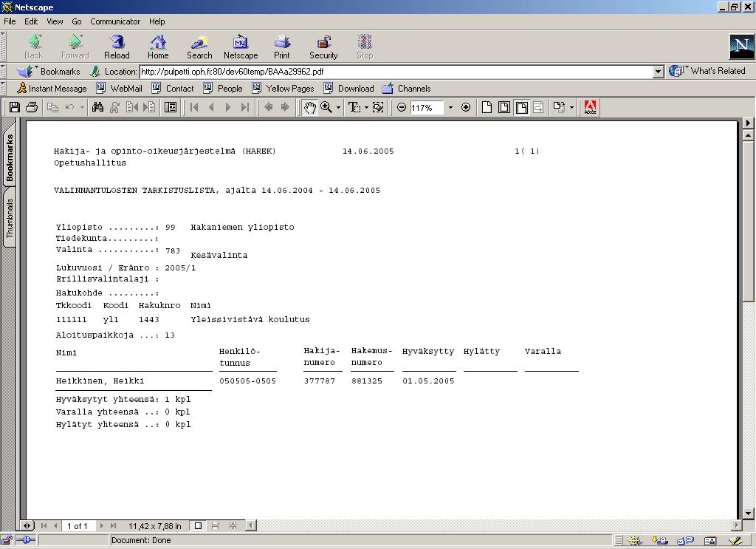Switch to Bookmarks side tab
Image resolution: width=756 pixels, height=549 pixels.
(9, 157)
